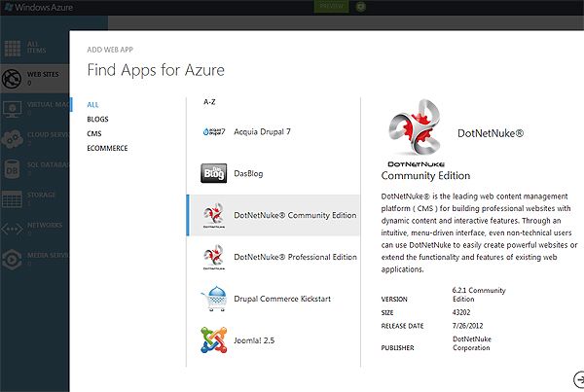Select the Virtual Machines monitor icon
The image size is (584, 392).
click(12, 109)
